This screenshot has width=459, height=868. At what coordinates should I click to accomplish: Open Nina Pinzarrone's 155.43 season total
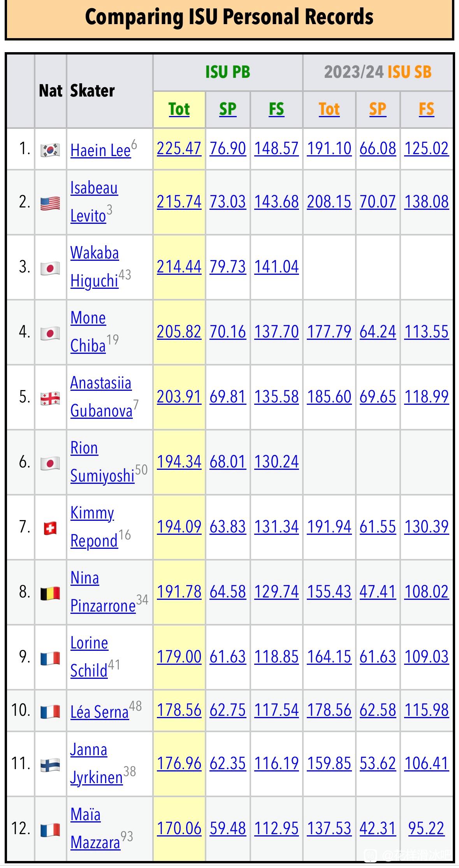tap(329, 592)
